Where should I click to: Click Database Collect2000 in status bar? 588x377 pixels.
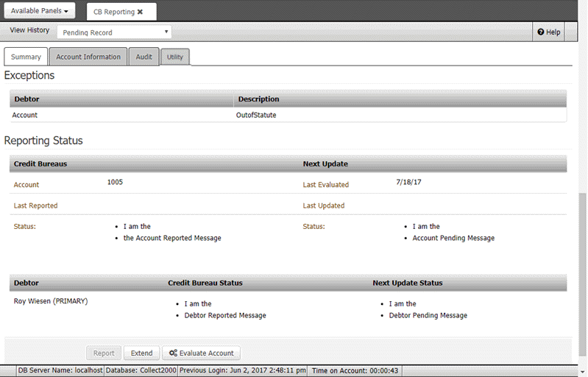141,370
